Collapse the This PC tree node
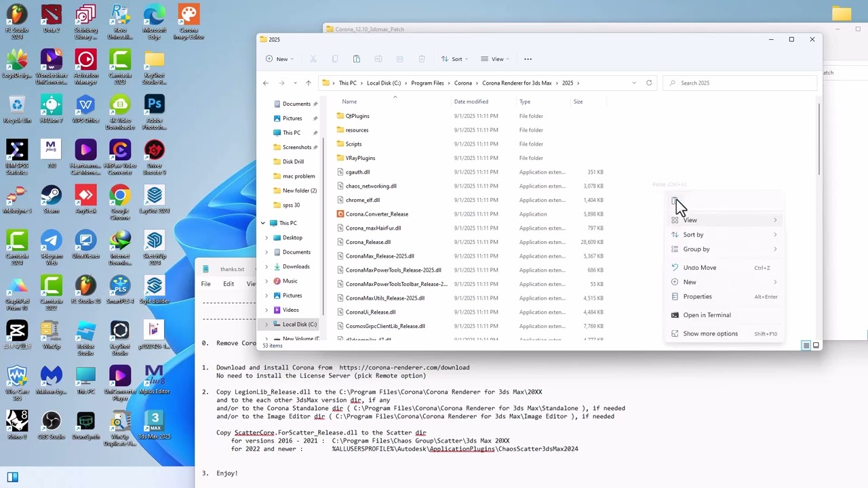868x488 pixels. pyautogui.click(x=263, y=223)
